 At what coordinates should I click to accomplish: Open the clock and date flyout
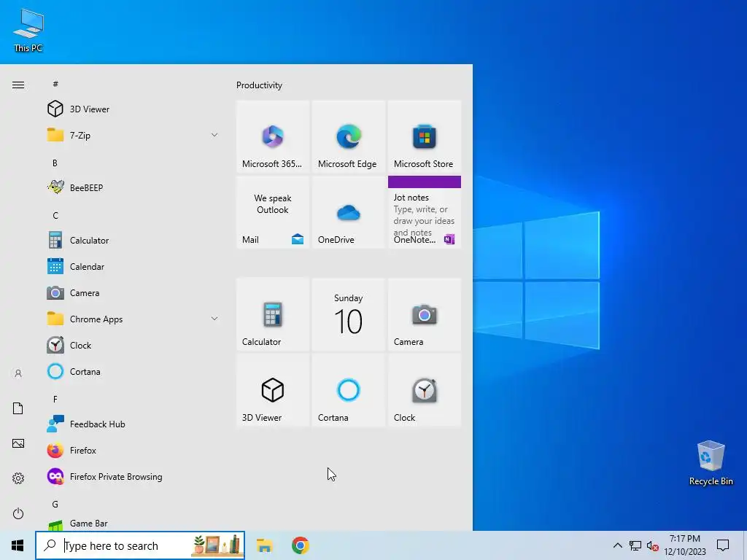(x=685, y=545)
